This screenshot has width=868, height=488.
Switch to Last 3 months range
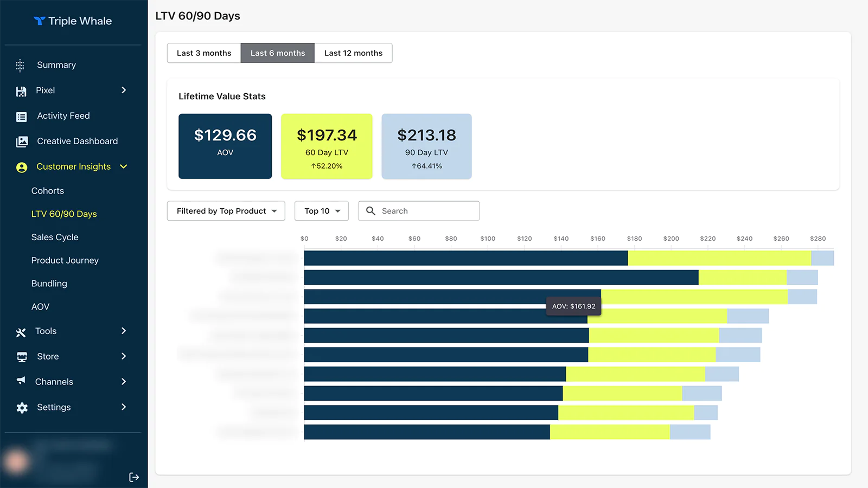204,53
